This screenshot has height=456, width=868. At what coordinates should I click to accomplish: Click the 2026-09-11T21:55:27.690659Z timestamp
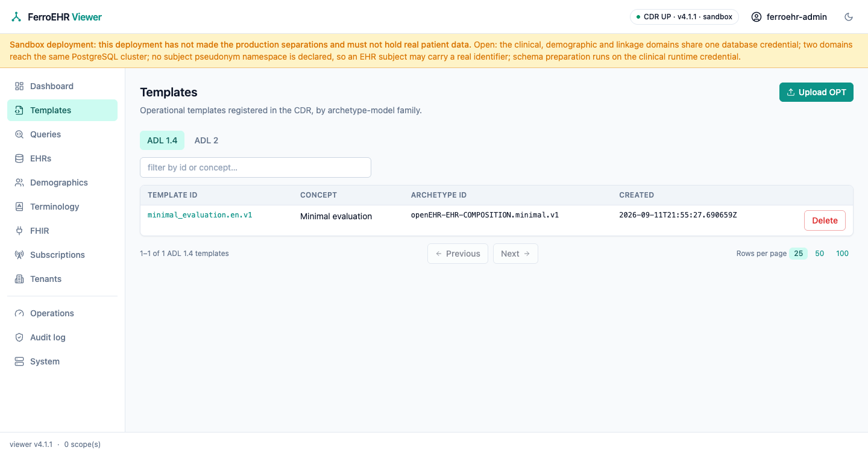678,214
